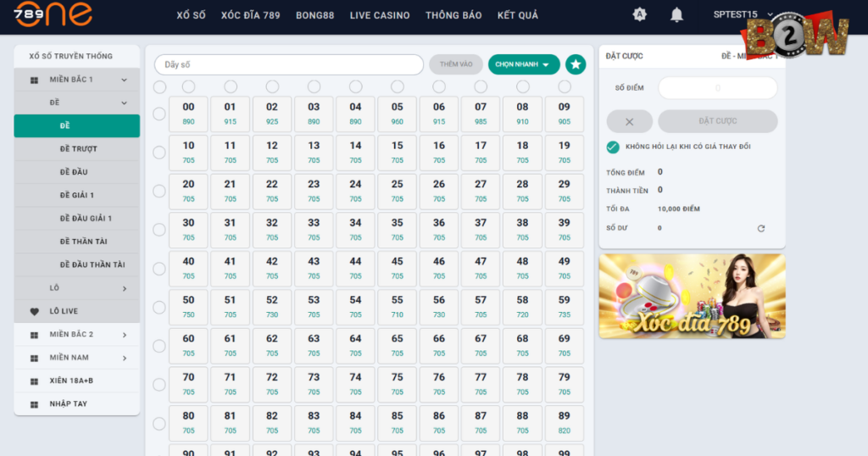Click the heart icon beside Lô Live
The height and width of the screenshot is (456, 868).
(x=34, y=312)
